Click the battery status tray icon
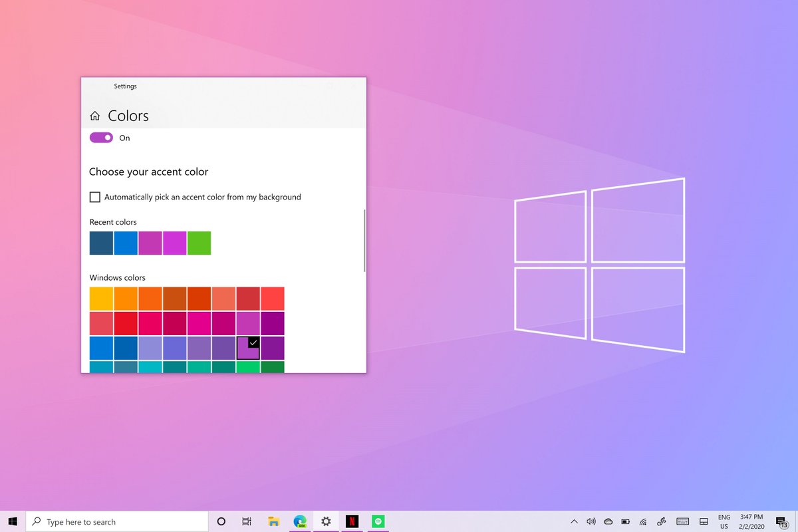Viewport: 798px width, 532px height. [x=626, y=521]
